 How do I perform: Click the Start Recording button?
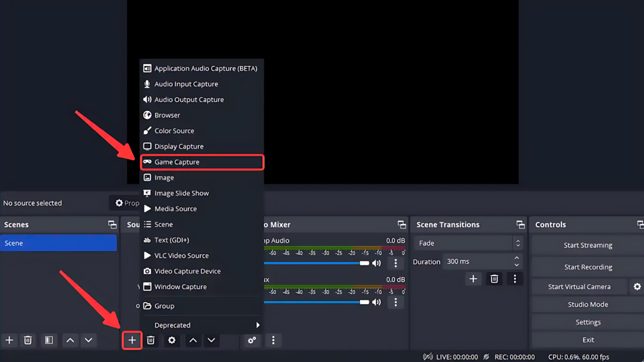(x=588, y=267)
